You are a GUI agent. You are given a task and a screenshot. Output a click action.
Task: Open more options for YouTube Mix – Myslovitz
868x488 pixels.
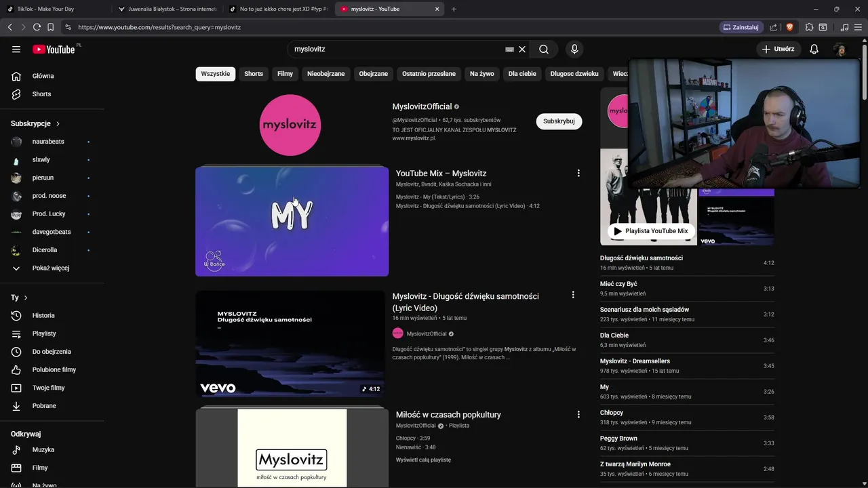[578, 174]
